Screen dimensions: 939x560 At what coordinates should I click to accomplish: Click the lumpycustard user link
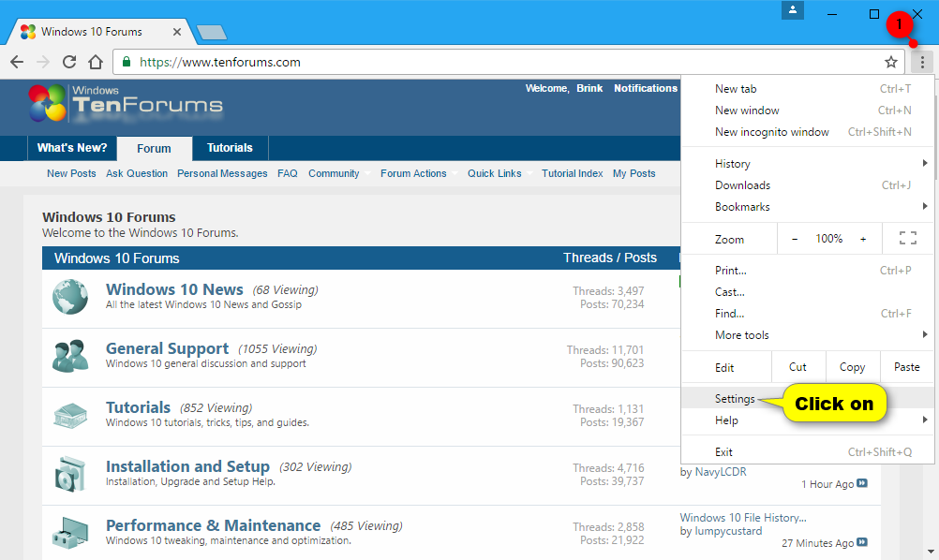[728, 531]
